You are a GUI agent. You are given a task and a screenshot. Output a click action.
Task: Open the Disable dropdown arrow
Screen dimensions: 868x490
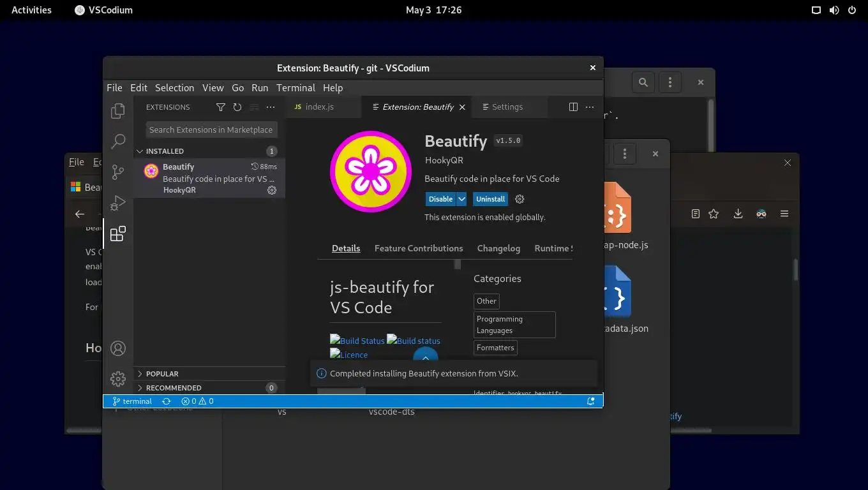[461, 199]
